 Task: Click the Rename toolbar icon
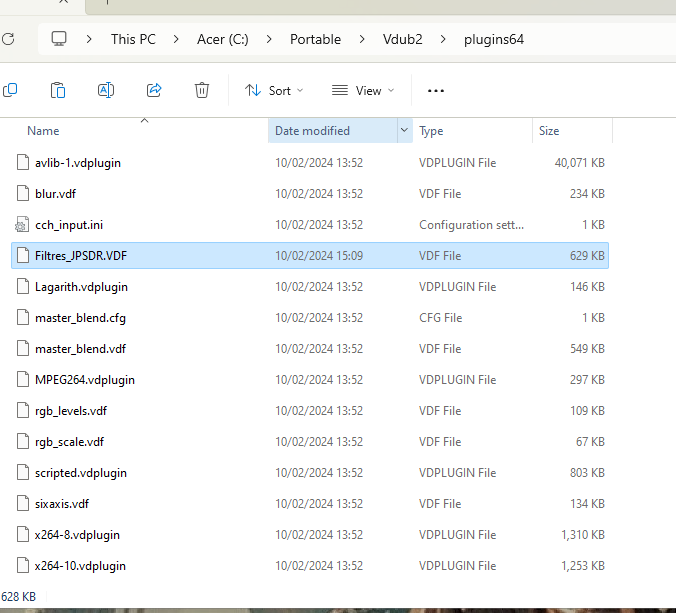[106, 91]
